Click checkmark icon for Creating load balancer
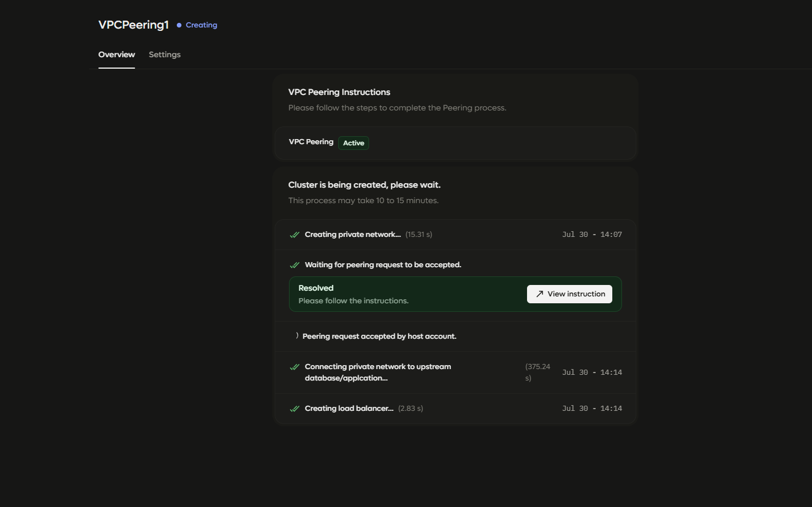This screenshot has height=507, width=812. tap(295, 409)
